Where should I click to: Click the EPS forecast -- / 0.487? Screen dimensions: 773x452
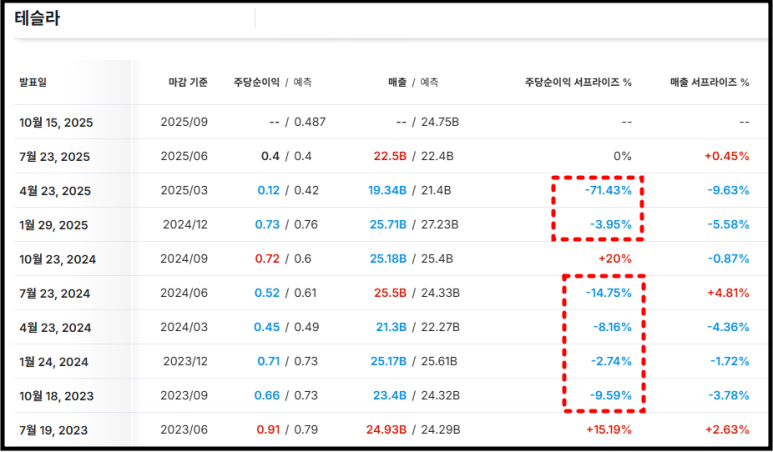(x=298, y=122)
